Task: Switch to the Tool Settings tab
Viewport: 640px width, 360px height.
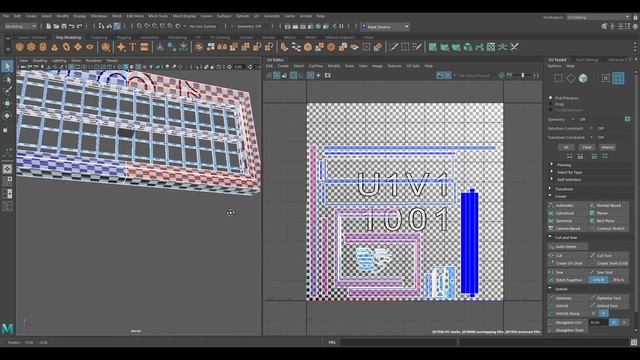Action: tap(587, 60)
